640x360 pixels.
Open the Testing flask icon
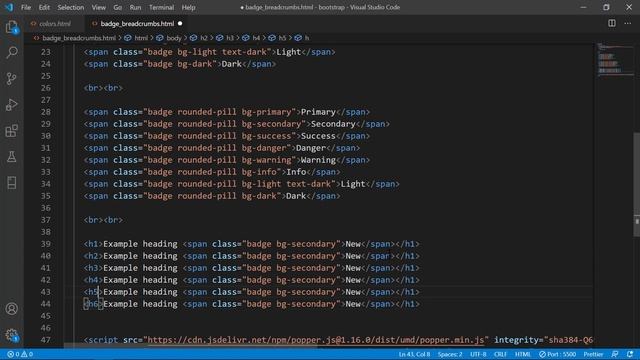(11, 157)
